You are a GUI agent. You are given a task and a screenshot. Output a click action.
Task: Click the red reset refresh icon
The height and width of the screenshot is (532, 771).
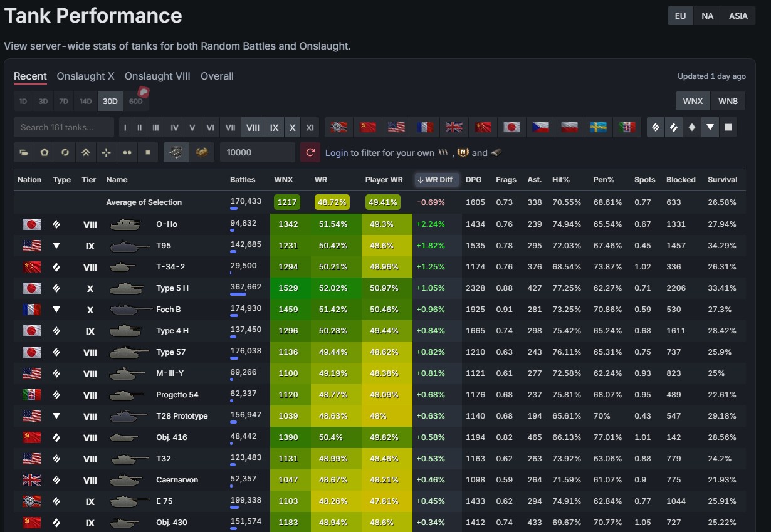tap(310, 152)
